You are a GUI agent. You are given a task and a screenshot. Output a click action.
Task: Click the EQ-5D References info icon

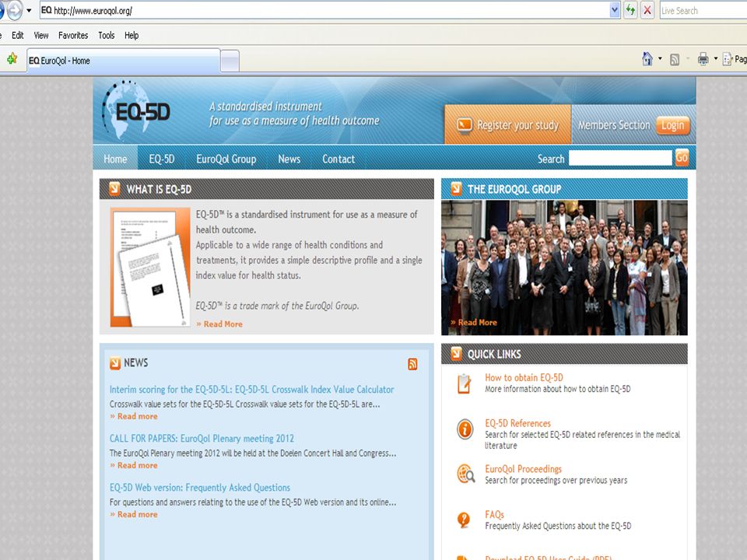pyautogui.click(x=465, y=429)
